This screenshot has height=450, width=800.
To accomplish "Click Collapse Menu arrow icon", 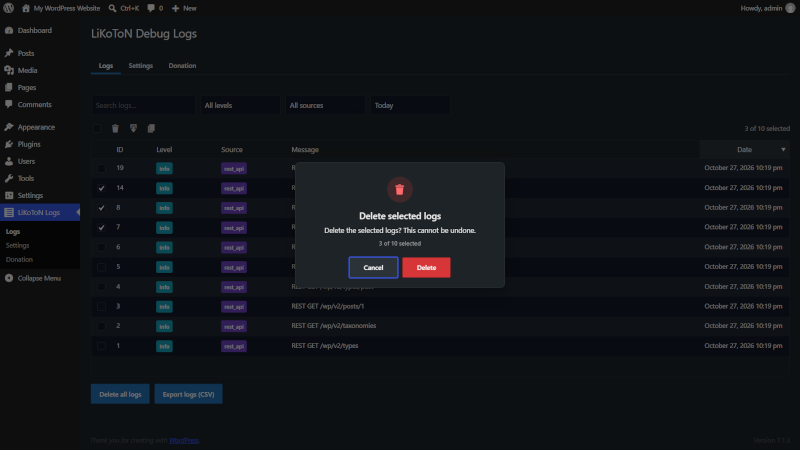I will point(9,278).
